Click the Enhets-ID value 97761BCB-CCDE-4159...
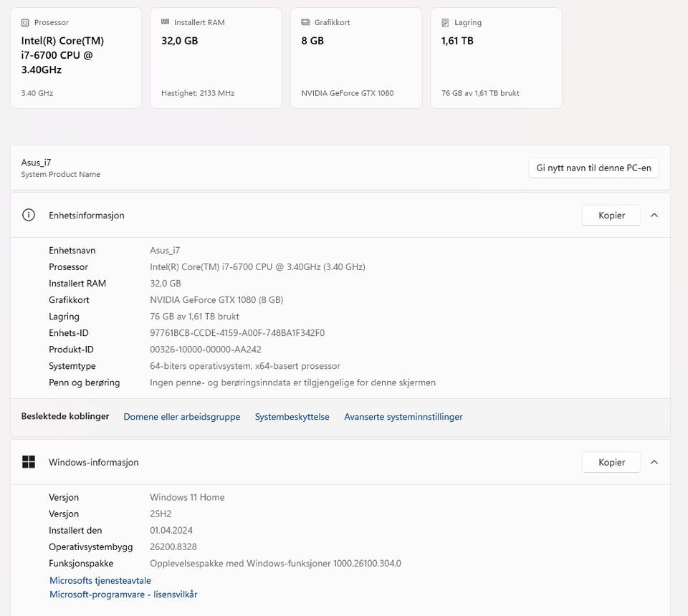 tap(237, 333)
